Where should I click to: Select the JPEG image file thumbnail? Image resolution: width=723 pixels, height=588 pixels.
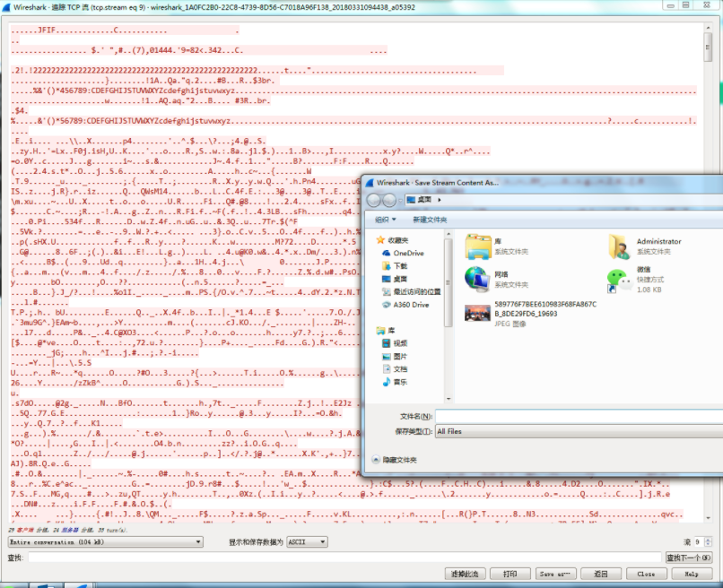click(x=477, y=314)
